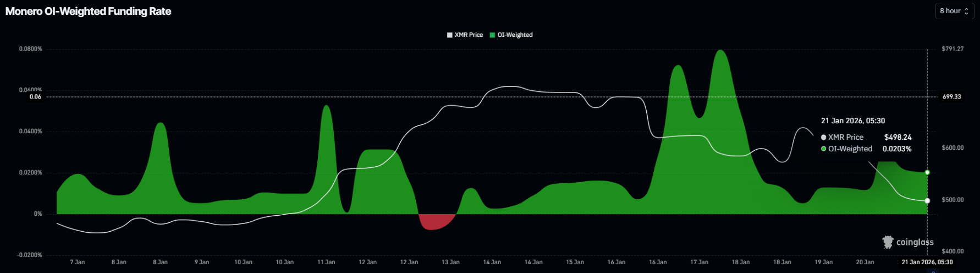Toggle the OI-Weighted legend series
The height and width of the screenshot is (273, 980).
511,35
